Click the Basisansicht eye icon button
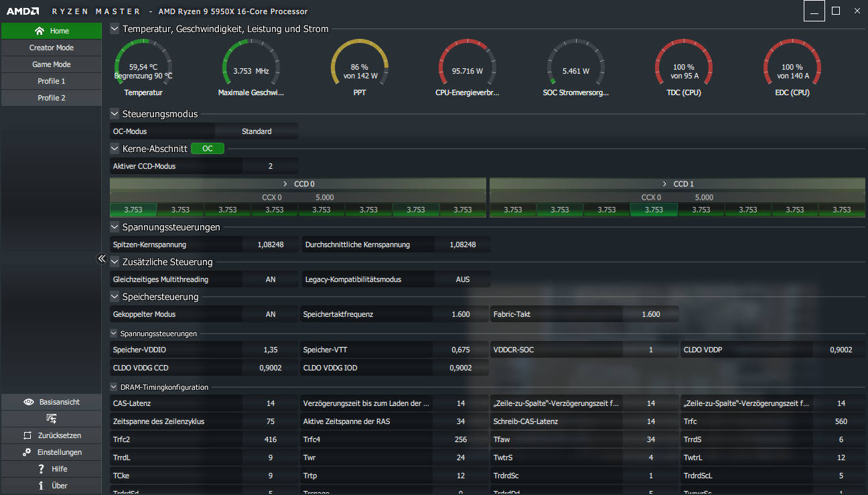Screen dimensions: 868x495 coord(51,402)
